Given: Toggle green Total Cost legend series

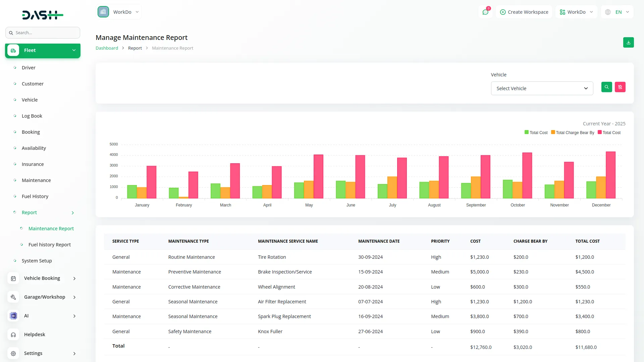Looking at the screenshot, I should 536,133.
